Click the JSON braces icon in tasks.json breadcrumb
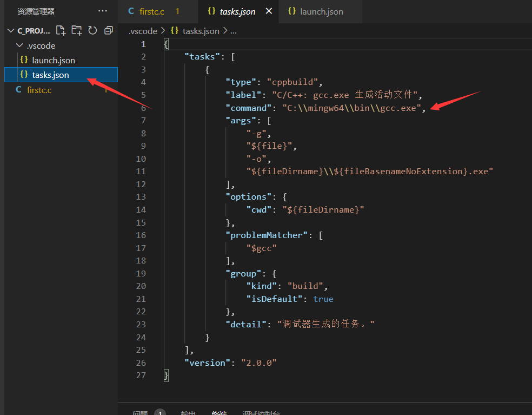The width and height of the screenshot is (532, 415). click(175, 31)
